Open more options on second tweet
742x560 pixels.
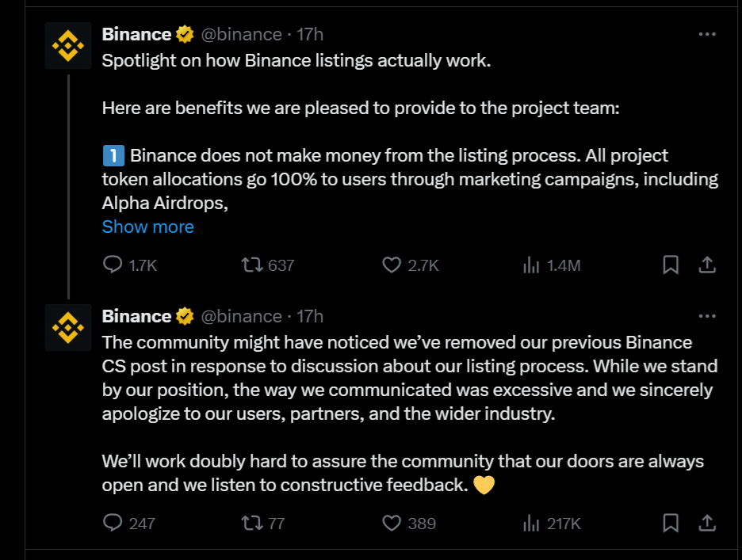click(707, 316)
